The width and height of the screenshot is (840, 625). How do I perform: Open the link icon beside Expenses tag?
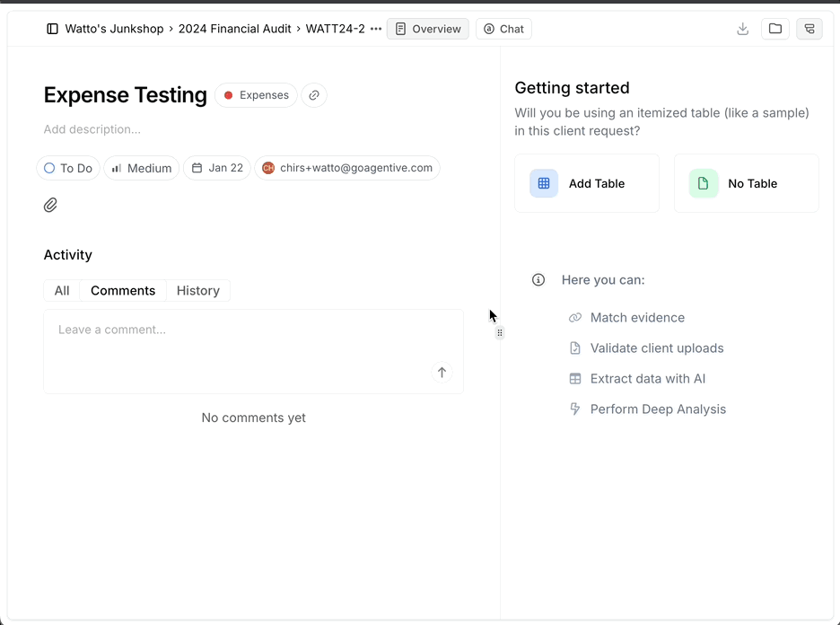[x=313, y=94]
